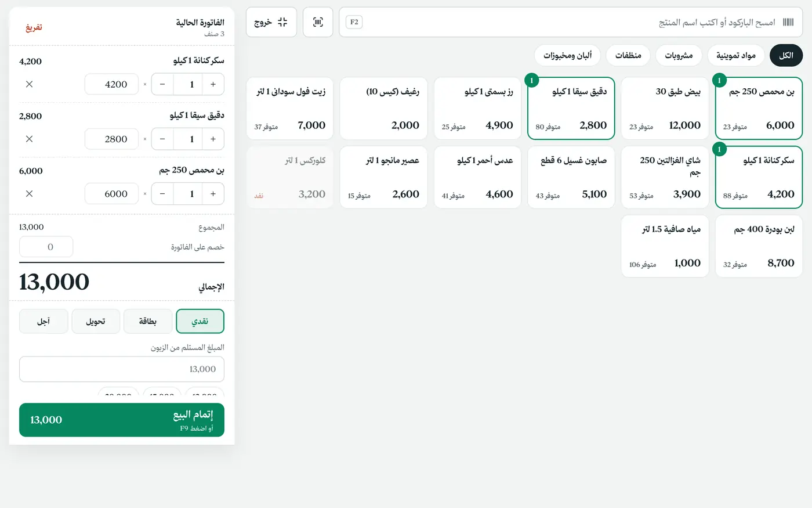Image resolution: width=812 pixels, height=508 pixels.
Task: Remove بن محمص 250 جم from invoice
Action: click(30, 193)
